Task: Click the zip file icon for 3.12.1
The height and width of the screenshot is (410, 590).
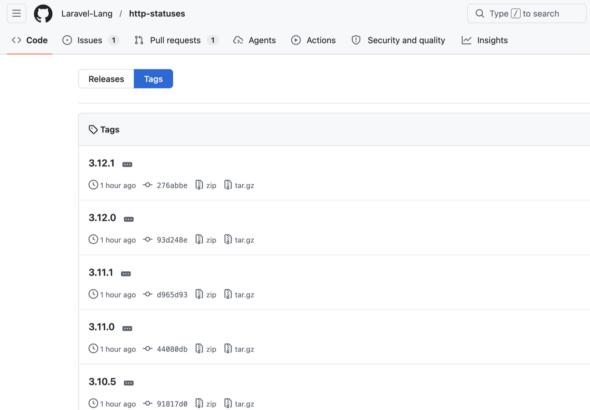Action: (199, 185)
